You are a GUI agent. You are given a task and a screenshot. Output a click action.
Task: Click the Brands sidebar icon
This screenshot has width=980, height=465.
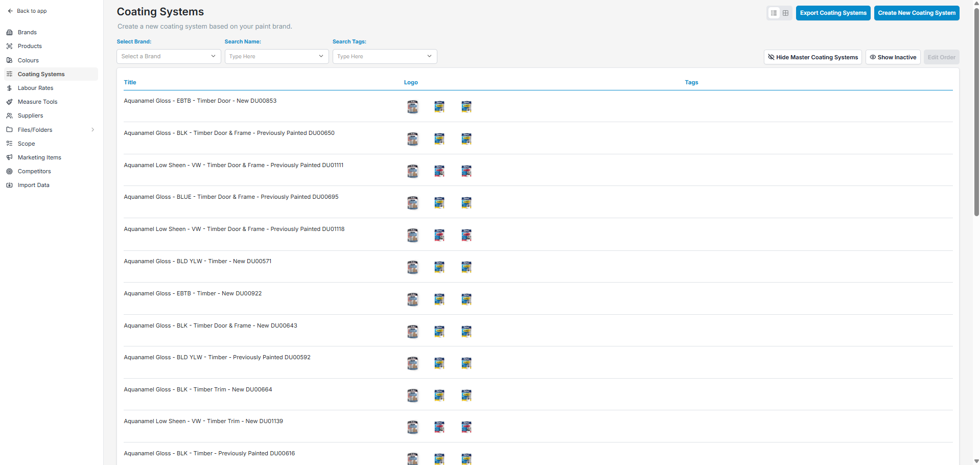click(9, 32)
